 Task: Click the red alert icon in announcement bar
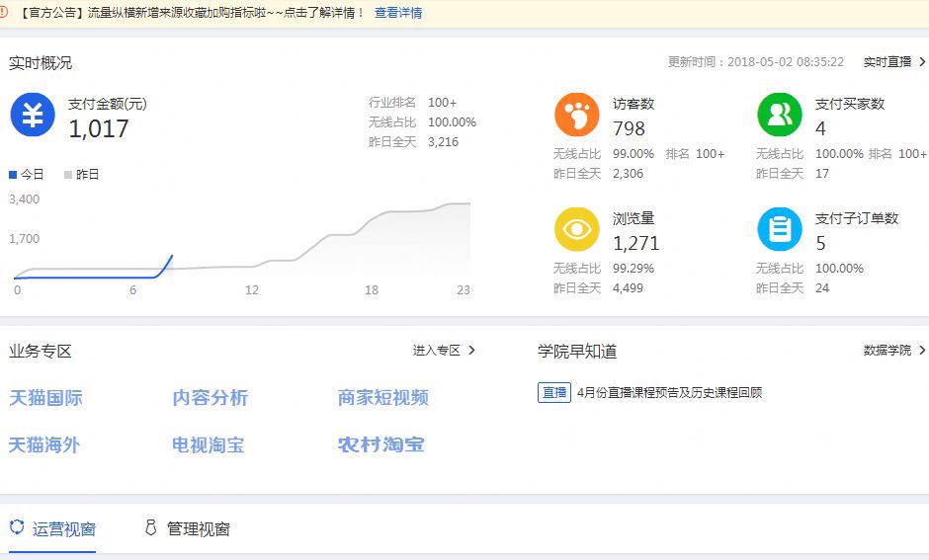point(3,12)
